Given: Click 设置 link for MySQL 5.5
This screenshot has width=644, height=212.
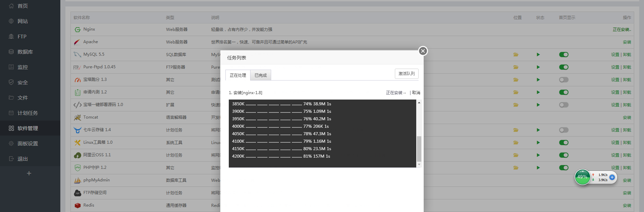Looking at the screenshot, I should point(615,55).
